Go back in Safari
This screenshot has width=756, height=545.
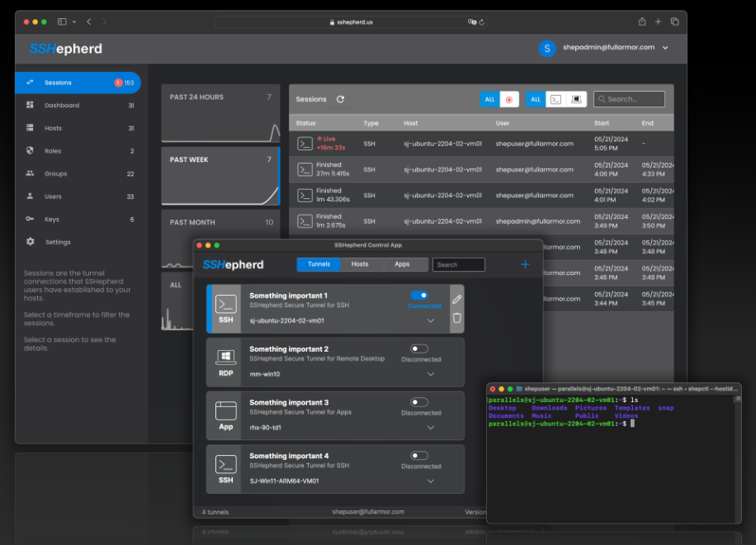(89, 21)
